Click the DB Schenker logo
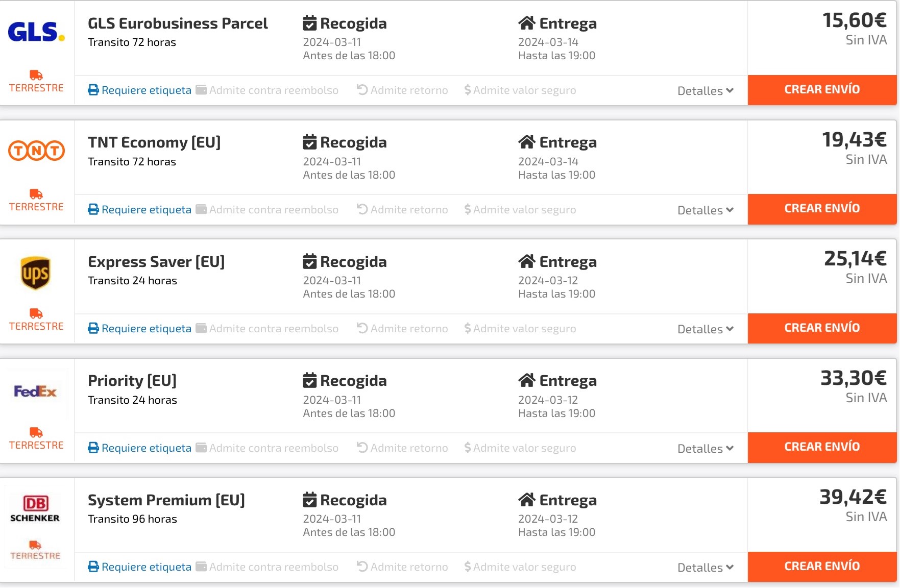Image resolution: width=900 pixels, height=588 pixels. click(x=35, y=509)
